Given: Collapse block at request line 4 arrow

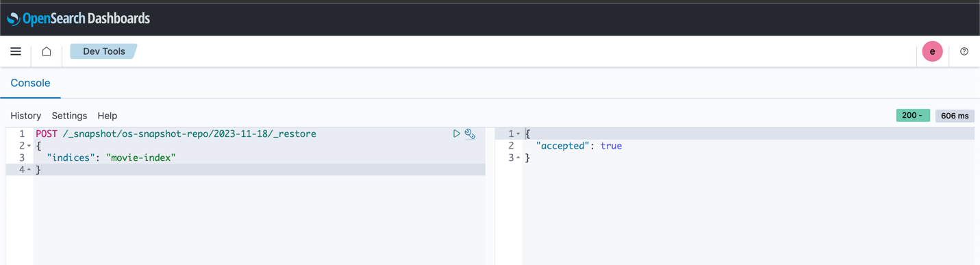Looking at the screenshot, I should click(29, 170).
